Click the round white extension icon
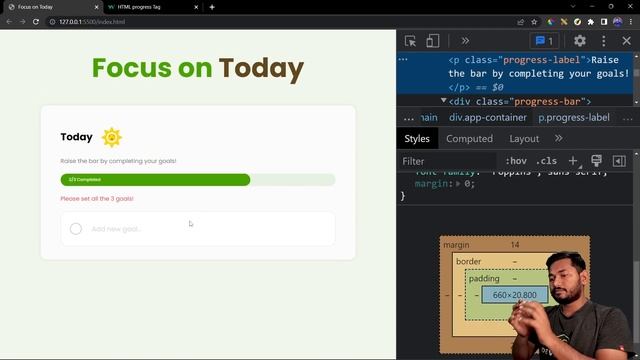640x360 pixels. point(577,22)
